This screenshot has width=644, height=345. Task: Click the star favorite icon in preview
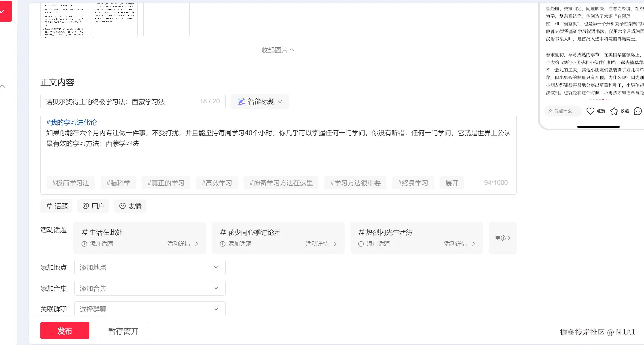pos(614,111)
